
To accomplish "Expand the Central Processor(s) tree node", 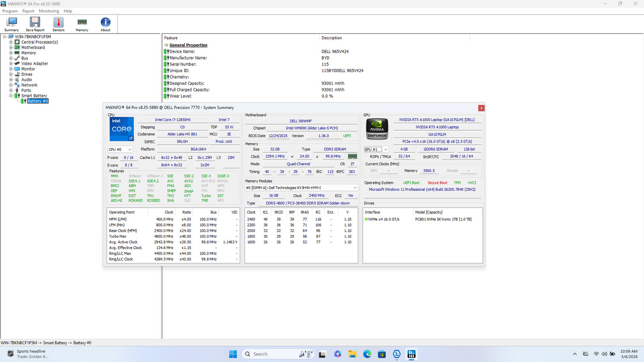I will (11, 42).
